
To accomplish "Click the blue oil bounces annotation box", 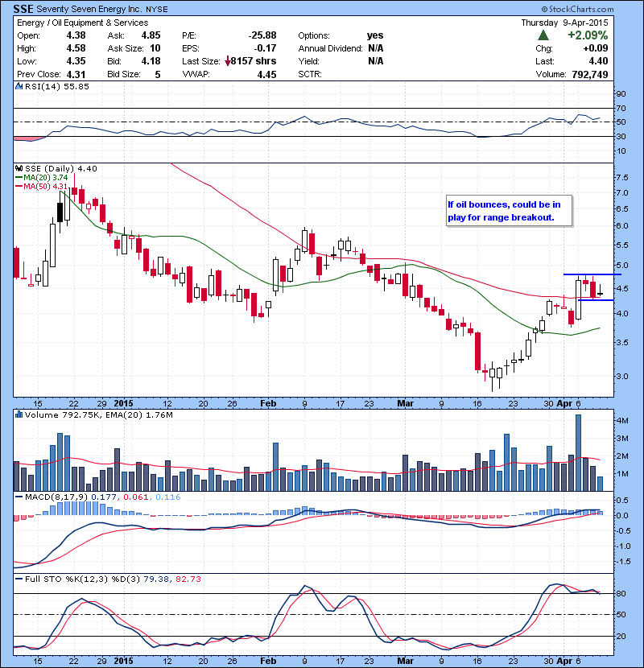I will click(x=509, y=211).
